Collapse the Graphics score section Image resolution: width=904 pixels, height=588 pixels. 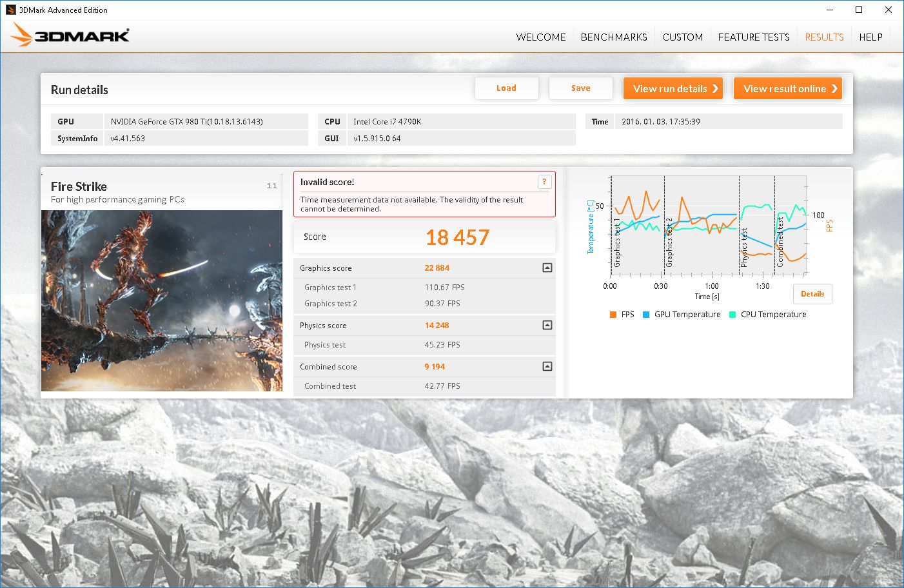point(547,268)
